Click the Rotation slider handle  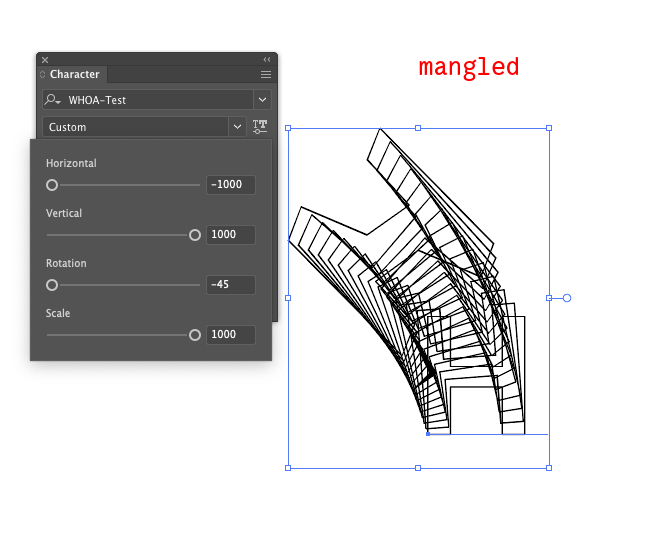click(52, 285)
